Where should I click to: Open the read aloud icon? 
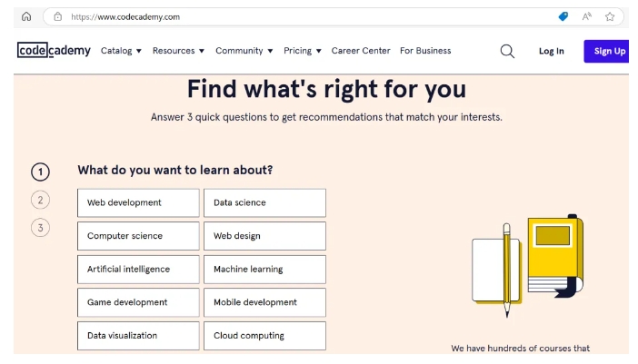tap(587, 16)
